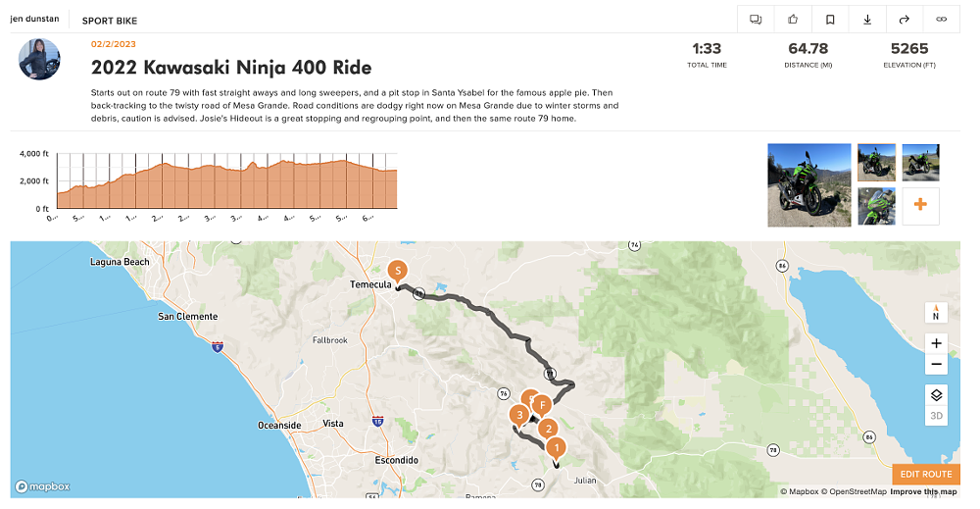Bookmark this ride
This screenshot has width=980, height=509.
pyautogui.click(x=830, y=20)
